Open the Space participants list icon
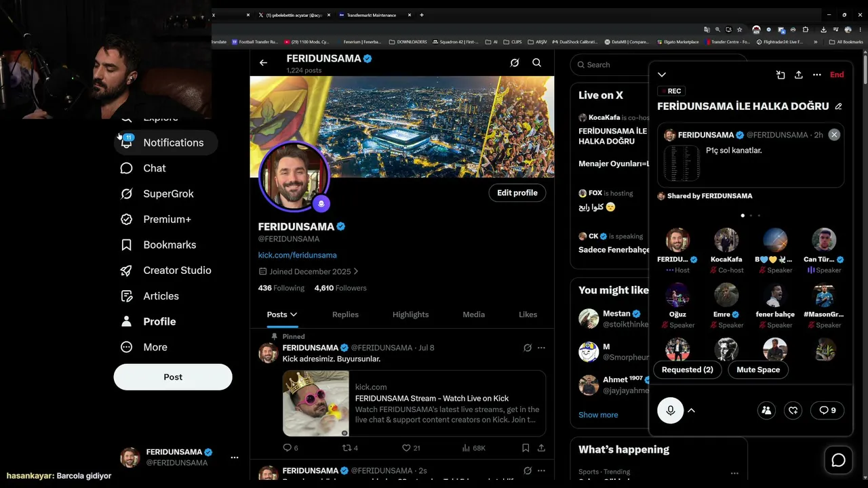The height and width of the screenshot is (488, 868). point(766,410)
